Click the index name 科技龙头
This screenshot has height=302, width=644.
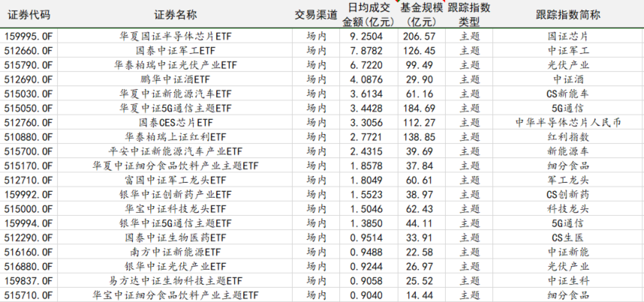pos(568,209)
